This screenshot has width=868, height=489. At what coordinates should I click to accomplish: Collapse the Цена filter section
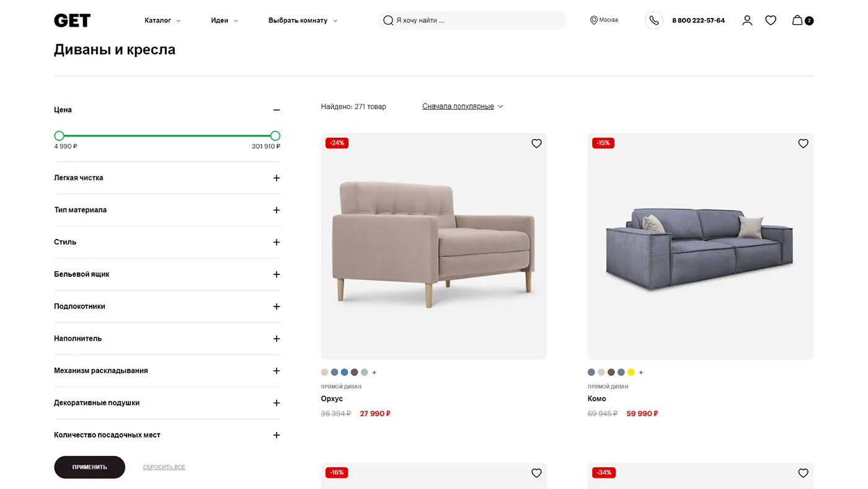click(277, 110)
